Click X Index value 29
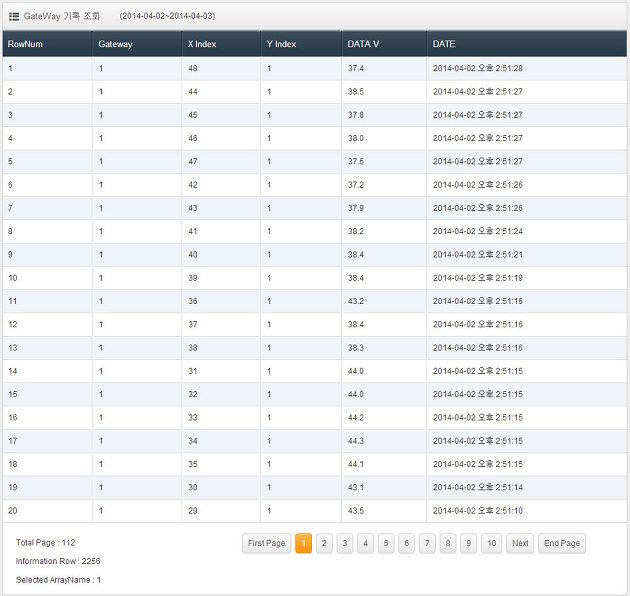 (x=193, y=511)
